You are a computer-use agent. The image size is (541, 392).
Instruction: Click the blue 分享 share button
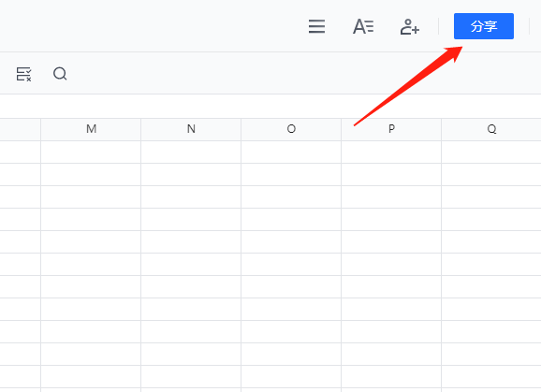click(483, 26)
